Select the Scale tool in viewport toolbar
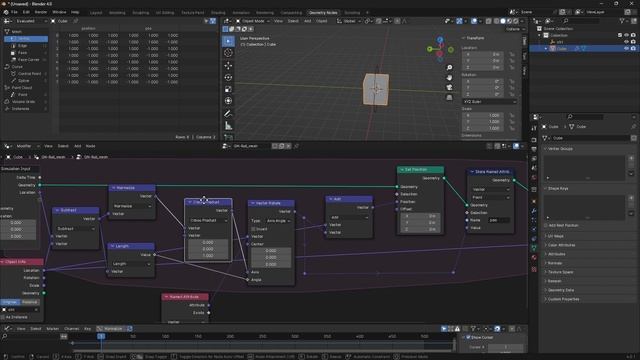640x360 pixels. pos(228,89)
